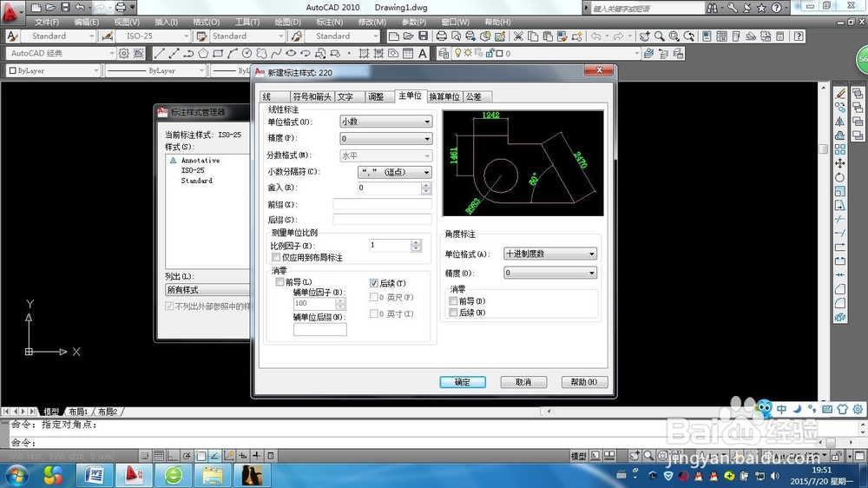Enable 仅应用到布局标注 checkbox
The width and height of the screenshot is (868, 488).
[276, 258]
